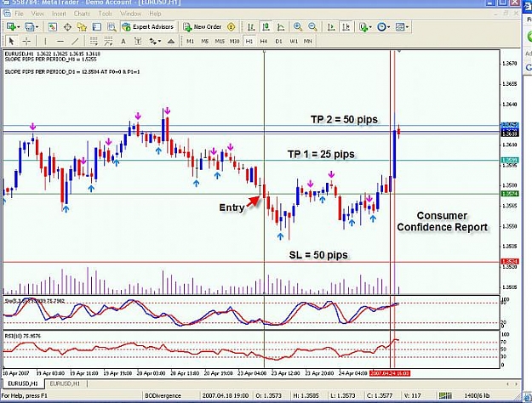
Task: Open the File menu
Action: [19, 14]
